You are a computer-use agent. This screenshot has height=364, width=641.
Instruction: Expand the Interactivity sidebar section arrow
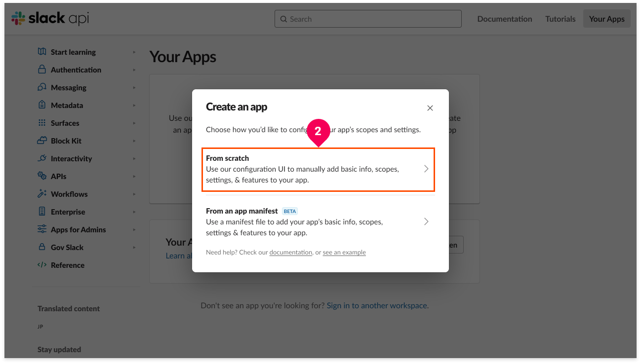click(134, 159)
